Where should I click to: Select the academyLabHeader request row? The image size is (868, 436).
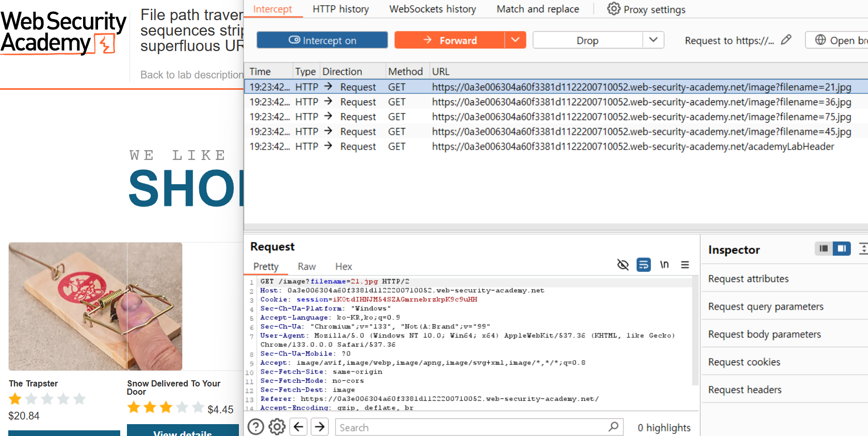point(556,147)
